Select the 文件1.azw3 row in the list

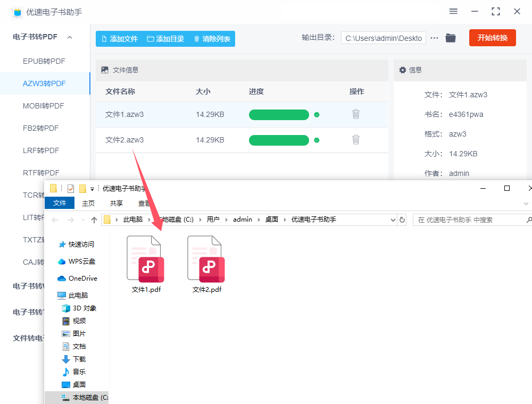pos(242,115)
